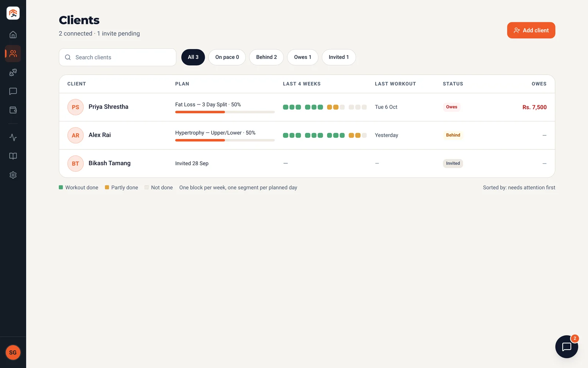
Task: Click the 'Tue 6 Oct' last workout cell
Action: 386,107
